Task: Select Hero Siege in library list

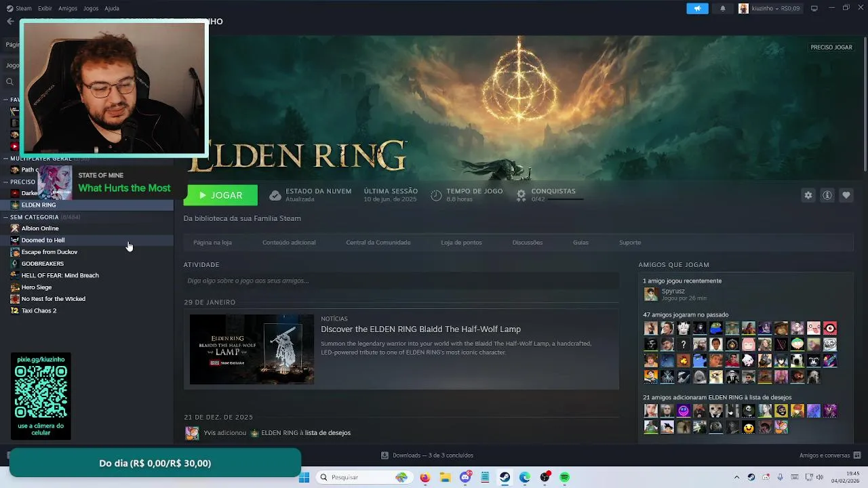Action: click(87, 287)
